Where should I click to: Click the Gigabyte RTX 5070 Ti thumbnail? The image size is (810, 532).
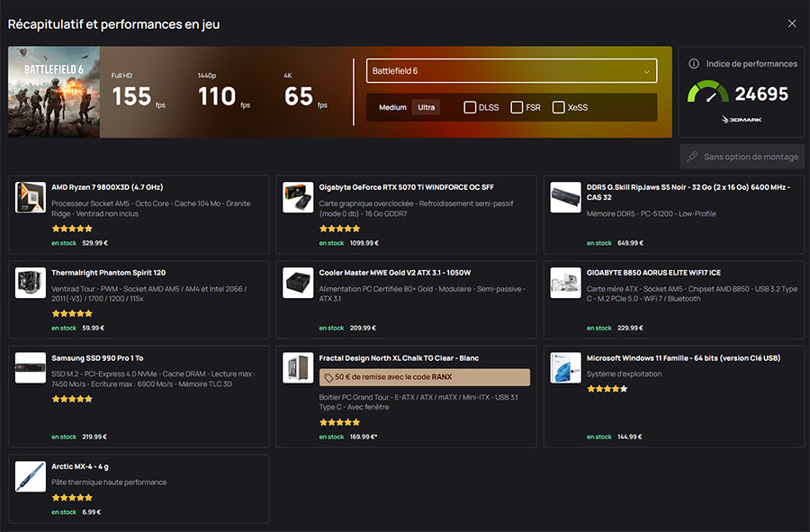[297, 195]
